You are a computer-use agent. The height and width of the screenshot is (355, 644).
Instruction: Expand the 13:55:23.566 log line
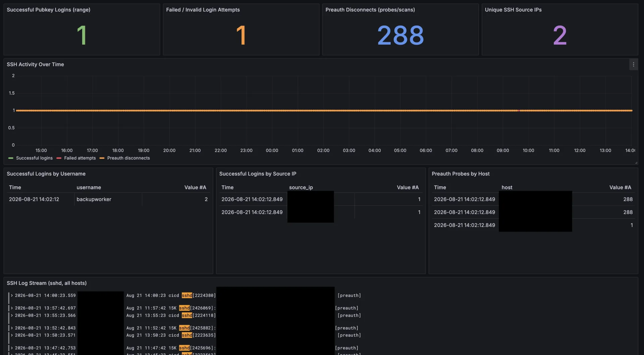12,315
